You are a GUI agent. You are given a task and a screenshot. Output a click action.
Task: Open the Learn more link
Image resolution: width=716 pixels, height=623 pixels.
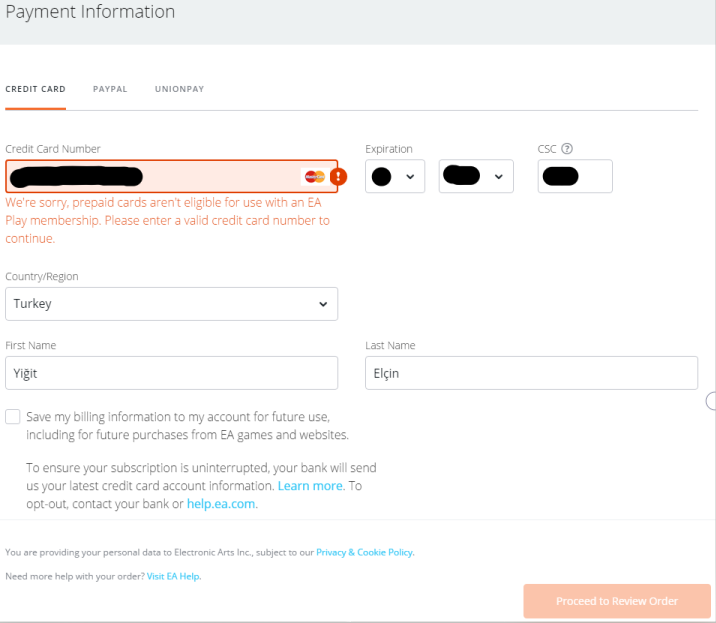tap(310, 486)
